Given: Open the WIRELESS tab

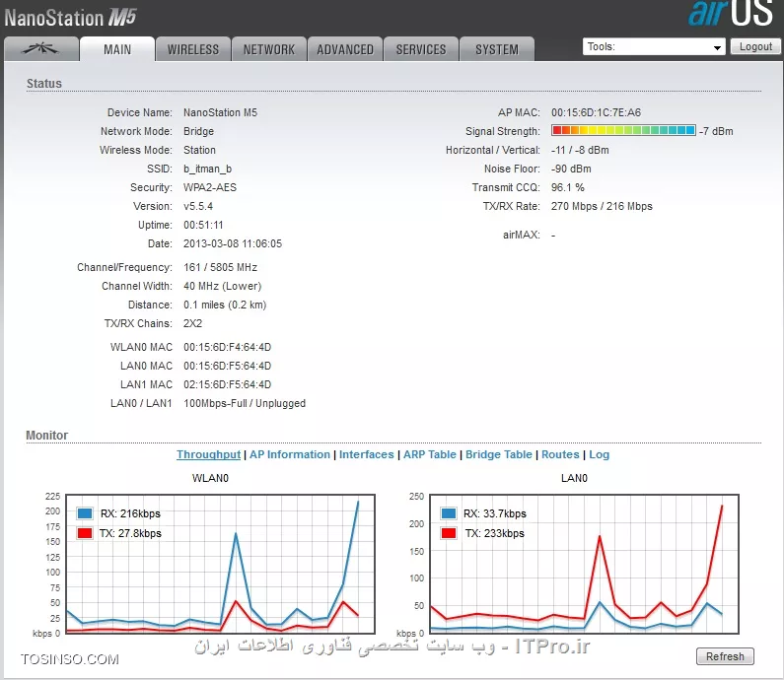Looking at the screenshot, I should (x=193, y=49).
